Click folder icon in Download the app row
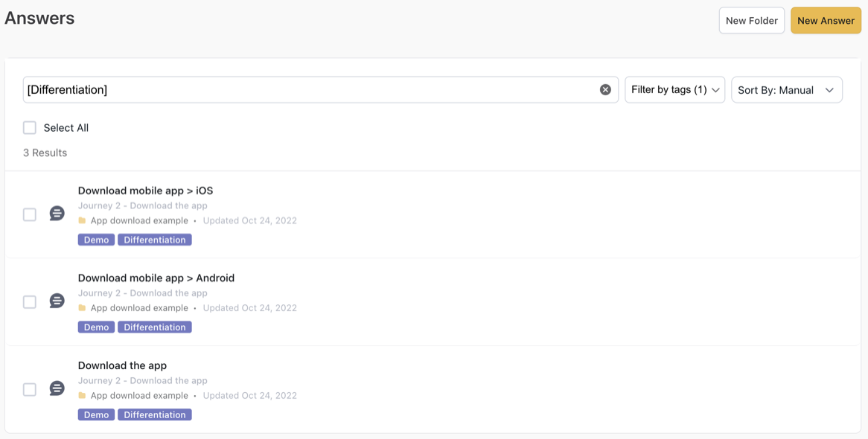The width and height of the screenshot is (868, 439). click(82, 396)
